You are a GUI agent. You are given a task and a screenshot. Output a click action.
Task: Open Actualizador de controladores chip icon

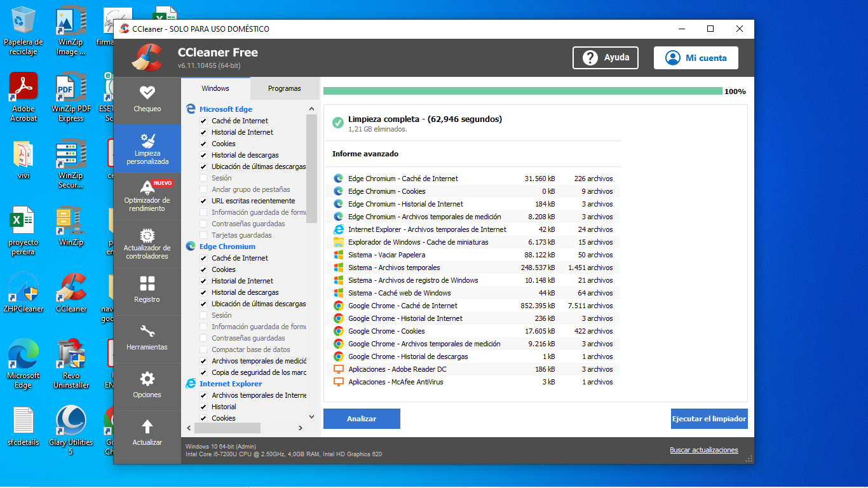click(x=147, y=243)
